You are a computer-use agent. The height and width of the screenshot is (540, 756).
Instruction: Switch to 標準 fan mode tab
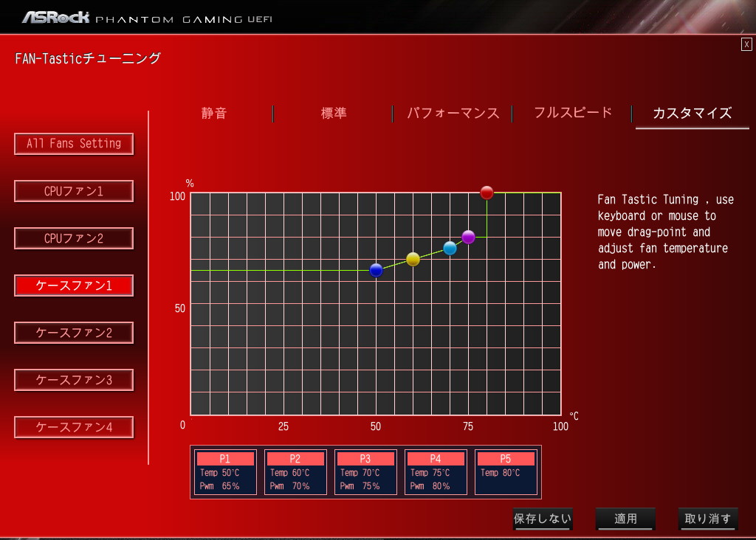tap(334, 113)
